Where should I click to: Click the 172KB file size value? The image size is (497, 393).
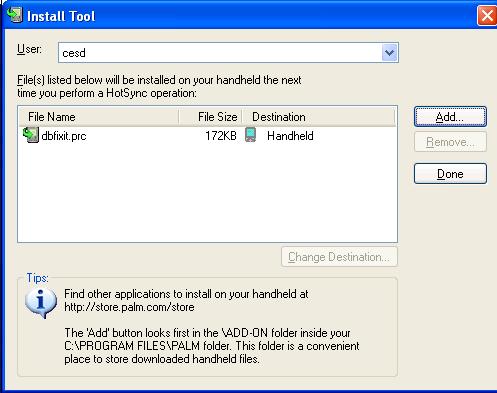click(x=221, y=136)
